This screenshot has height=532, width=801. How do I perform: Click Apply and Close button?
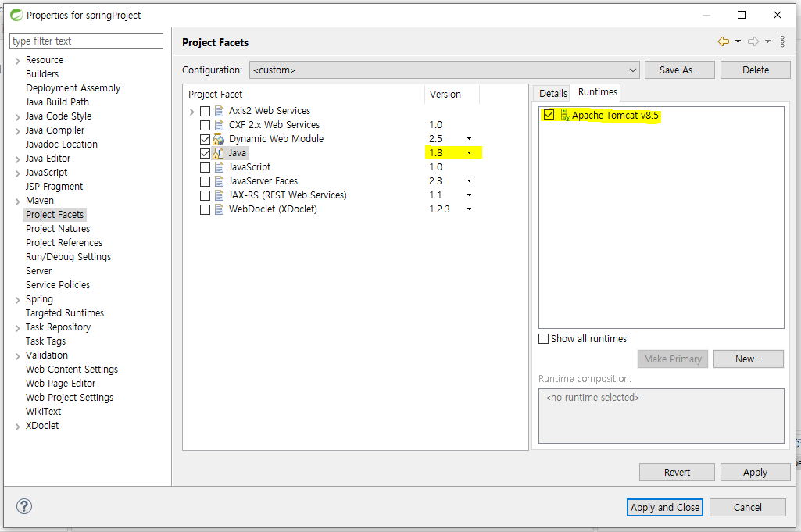(x=664, y=507)
